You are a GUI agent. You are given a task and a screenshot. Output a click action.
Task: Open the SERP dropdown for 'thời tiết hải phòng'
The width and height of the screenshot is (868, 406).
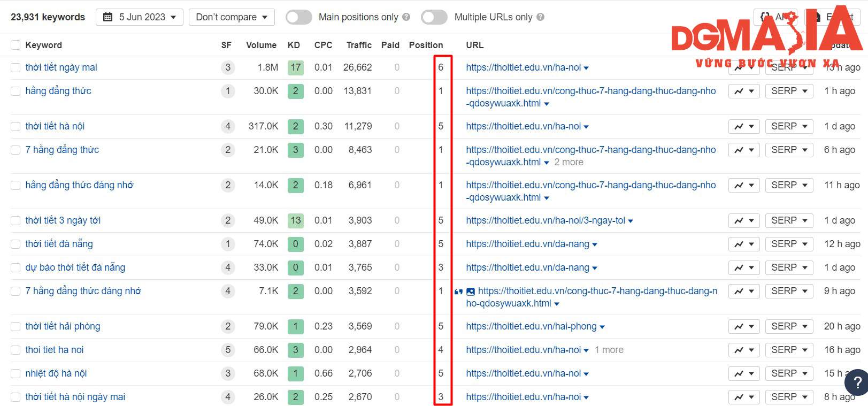click(789, 326)
